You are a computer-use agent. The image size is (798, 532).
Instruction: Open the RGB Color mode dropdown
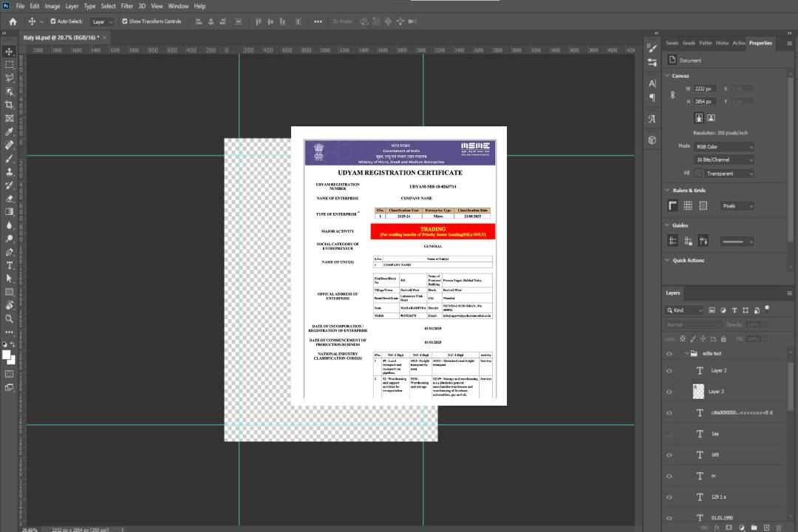(724, 146)
